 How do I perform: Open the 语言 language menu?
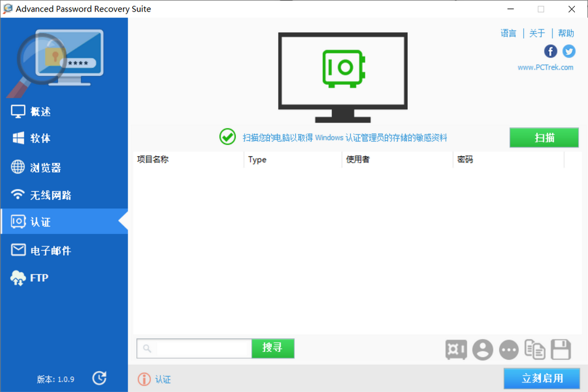click(x=508, y=33)
